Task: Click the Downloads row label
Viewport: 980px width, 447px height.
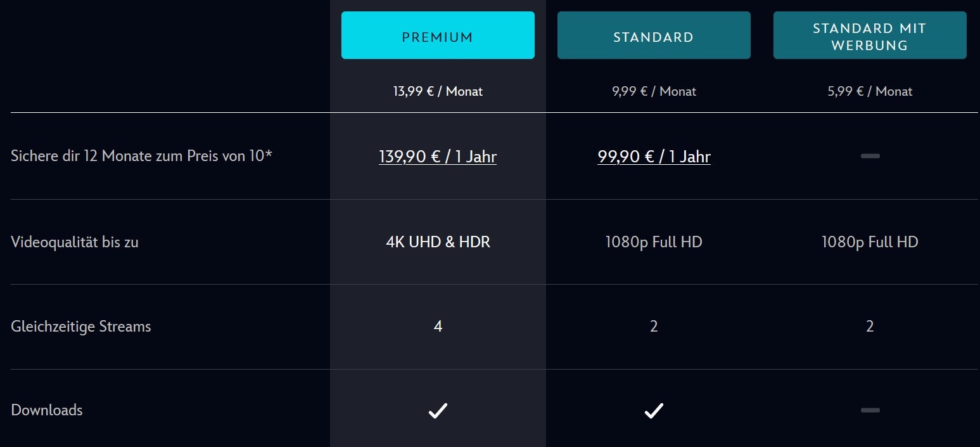Action: pos(47,410)
